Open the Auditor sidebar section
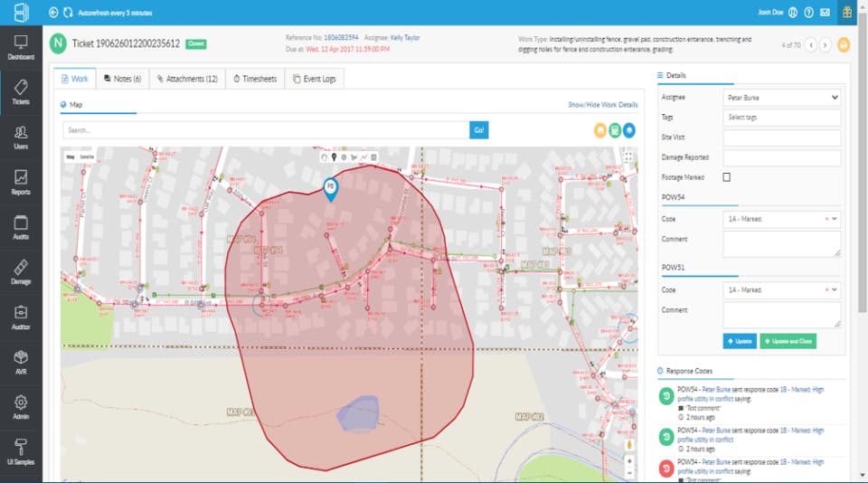This screenshot has width=868, height=483. coord(21,318)
